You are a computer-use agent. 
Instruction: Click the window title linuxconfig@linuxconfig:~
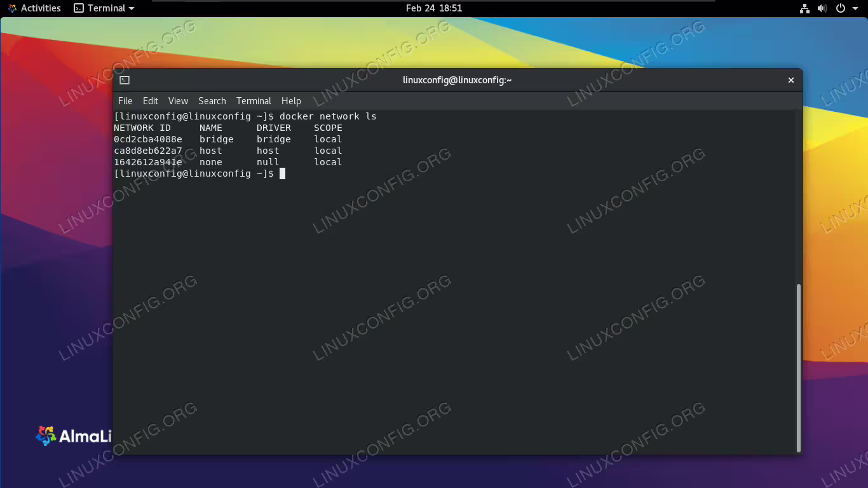pyautogui.click(x=458, y=80)
